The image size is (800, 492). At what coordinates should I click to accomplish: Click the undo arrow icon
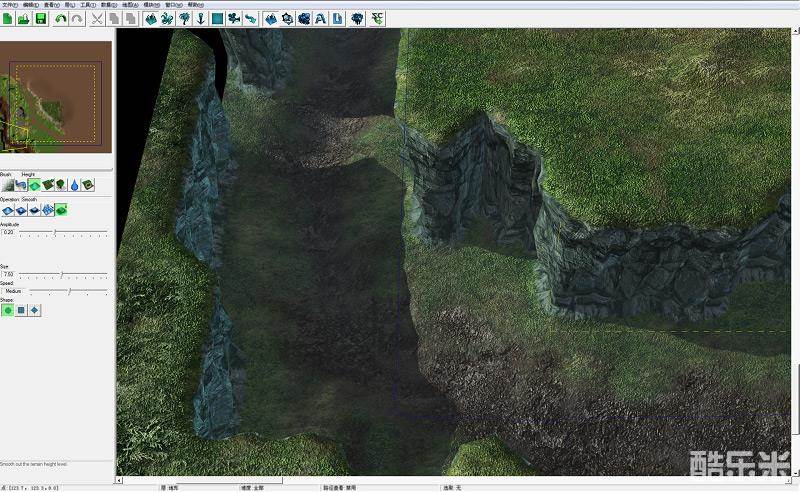click(60, 19)
